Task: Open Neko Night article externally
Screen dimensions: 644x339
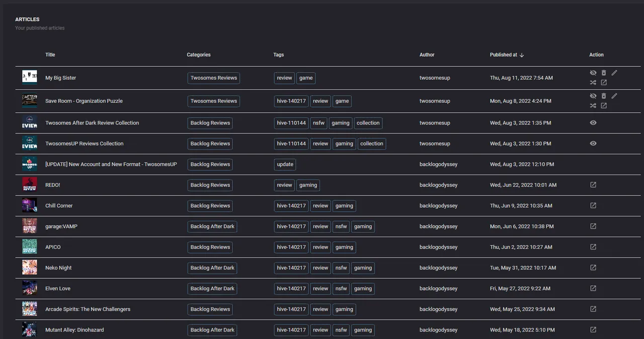Action: (593, 268)
